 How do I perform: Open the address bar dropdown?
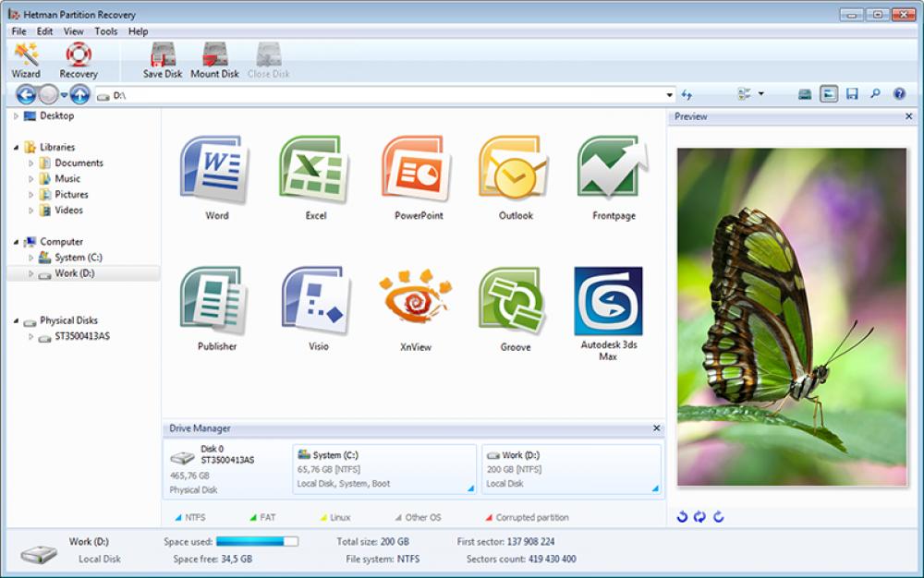(672, 93)
